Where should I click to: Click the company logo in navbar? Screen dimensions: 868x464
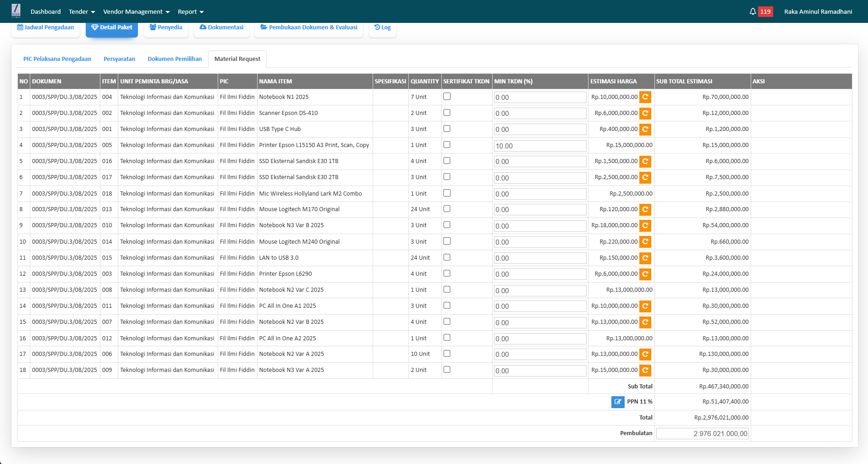tap(16, 11)
